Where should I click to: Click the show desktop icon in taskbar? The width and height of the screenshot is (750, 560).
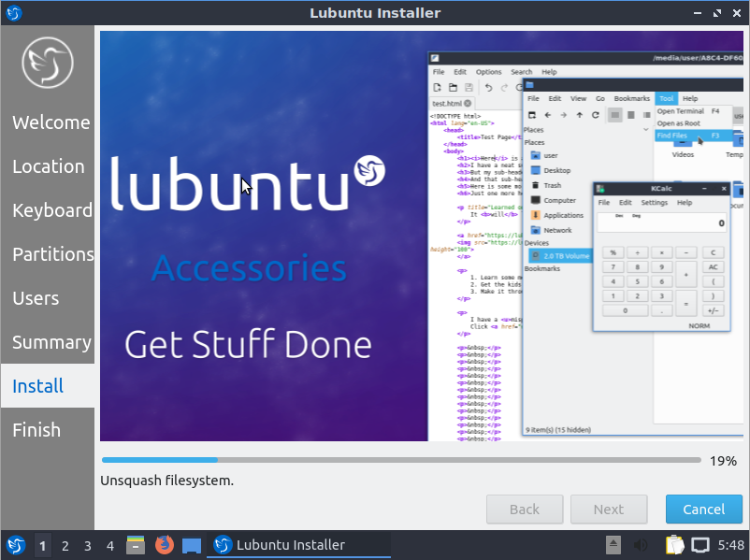pyautogui.click(x=192, y=545)
